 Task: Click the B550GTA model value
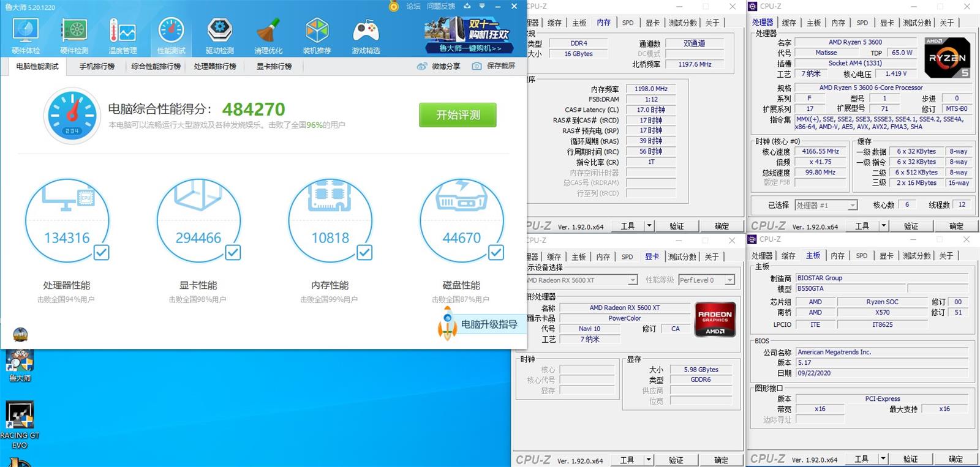(x=850, y=288)
